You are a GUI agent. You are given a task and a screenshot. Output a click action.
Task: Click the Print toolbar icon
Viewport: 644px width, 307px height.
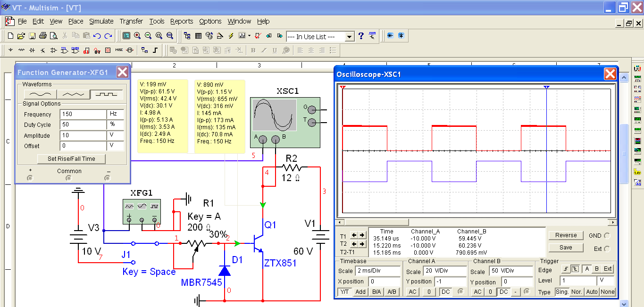(x=43, y=36)
